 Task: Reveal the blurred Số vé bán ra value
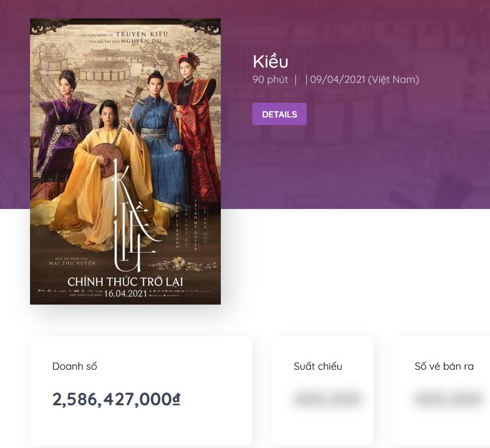click(448, 399)
